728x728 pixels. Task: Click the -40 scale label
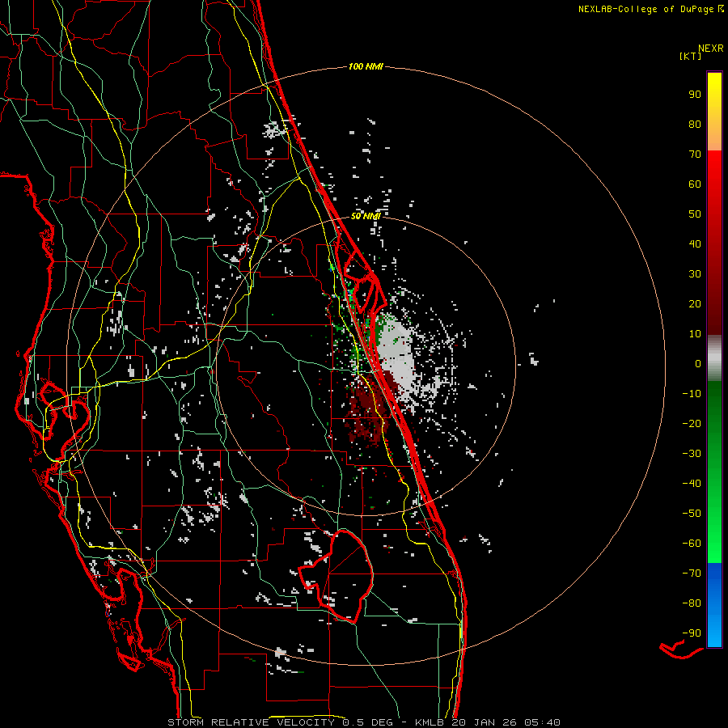click(x=692, y=484)
